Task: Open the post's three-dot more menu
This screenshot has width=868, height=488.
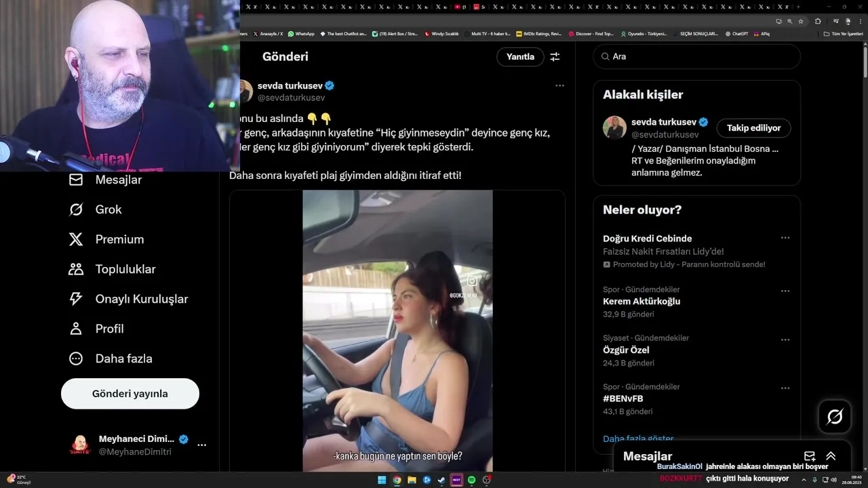Action: click(559, 85)
